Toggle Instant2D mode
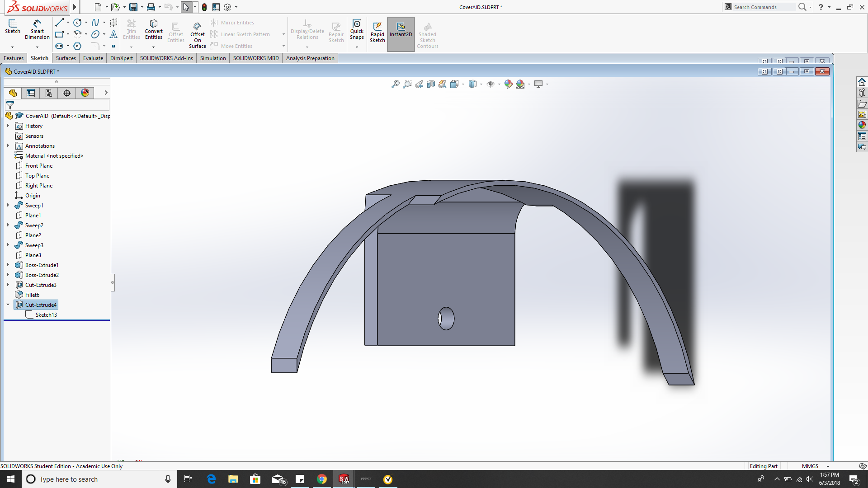 pyautogui.click(x=401, y=34)
